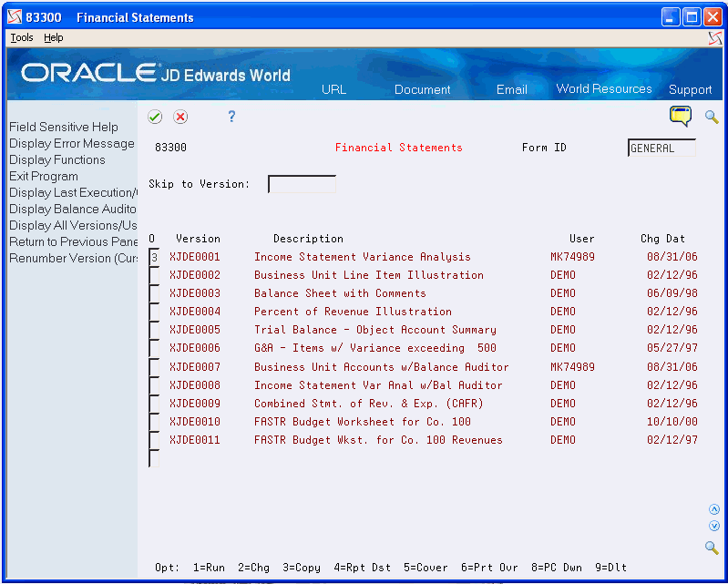The width and height of the screenshot is (728, 584).
Task: Click the top magnifier search icon
Action: click(712, 117)
